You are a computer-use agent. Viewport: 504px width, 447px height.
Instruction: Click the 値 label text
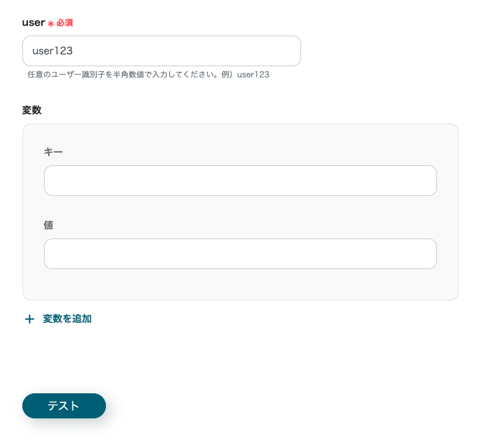[x=49, y=225]
